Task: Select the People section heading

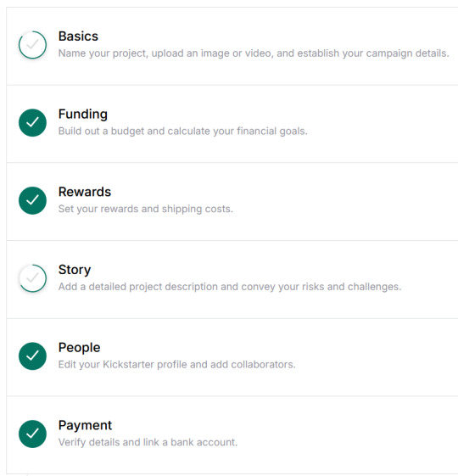Action: pyautogui.click(x=79, y=348)
